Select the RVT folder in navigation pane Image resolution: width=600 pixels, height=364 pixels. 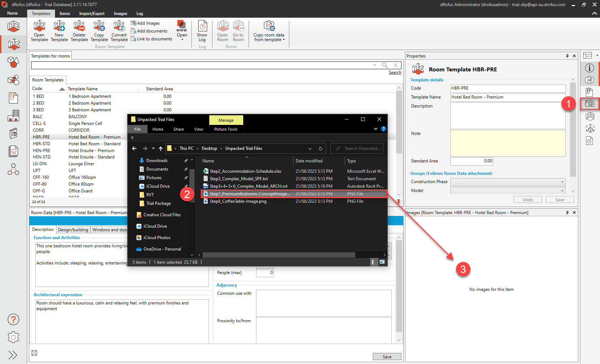point(150,195)
